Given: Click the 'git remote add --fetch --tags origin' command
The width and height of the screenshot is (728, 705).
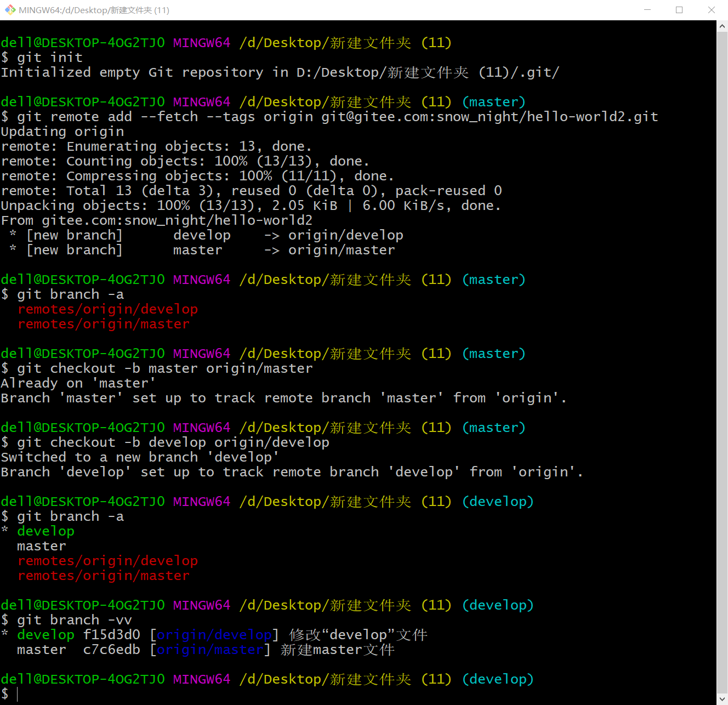Looking at the screenshot, I should pos(329,117).
